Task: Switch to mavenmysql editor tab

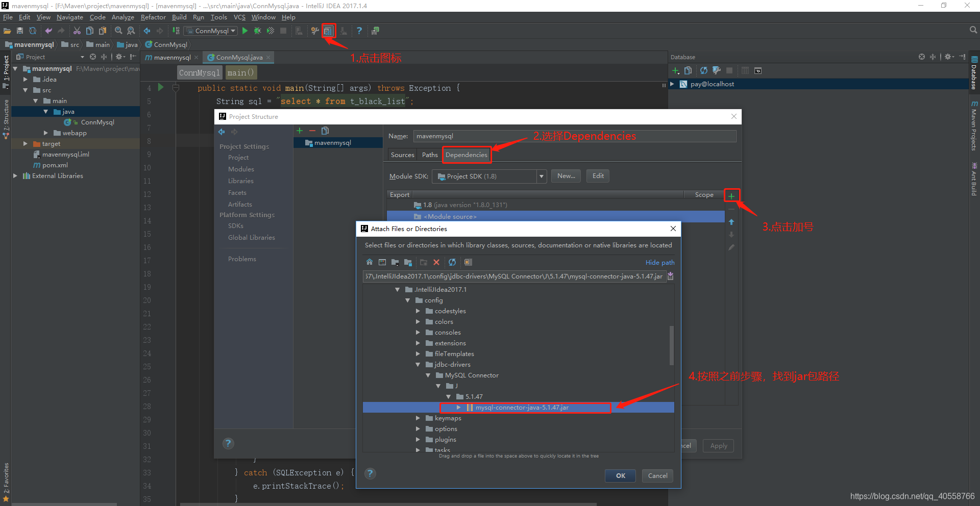Action: [172, 58]
